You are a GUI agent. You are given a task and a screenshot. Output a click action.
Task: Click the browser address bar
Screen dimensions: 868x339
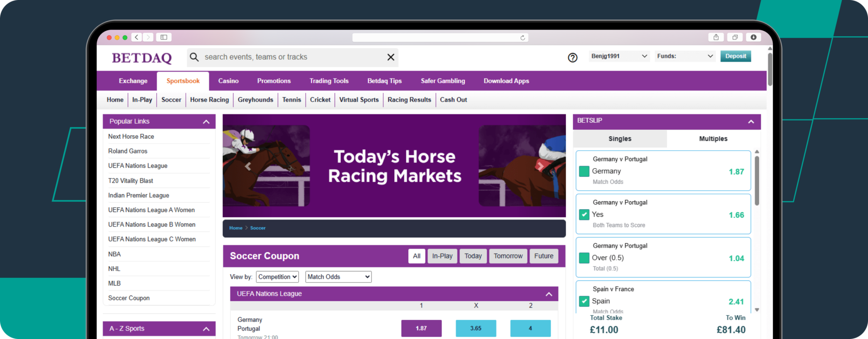click(x=440, y=38)
